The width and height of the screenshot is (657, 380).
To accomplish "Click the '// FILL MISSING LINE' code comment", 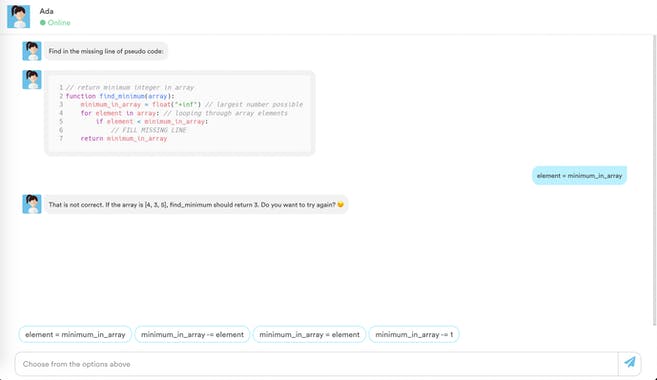I will click(148, 130).
